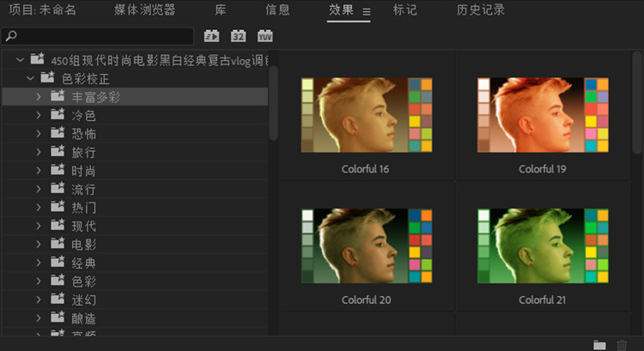Switch to the 标记 tab
The width and height of the screenshot is (644, 351).
tap(405, 9)
